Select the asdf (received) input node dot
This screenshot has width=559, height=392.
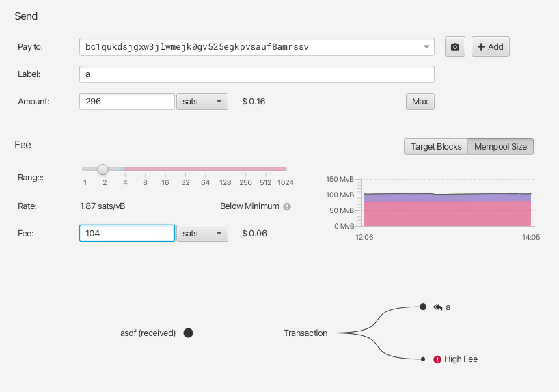[x=188, y=333]
